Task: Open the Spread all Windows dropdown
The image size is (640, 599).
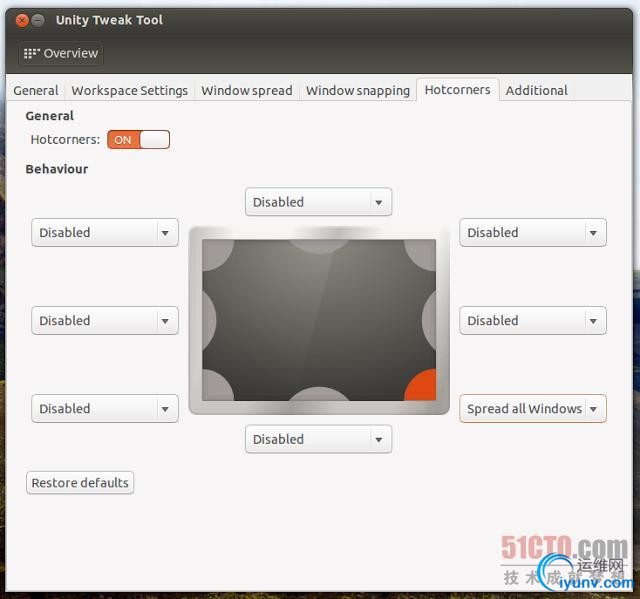Action: point(533,408)
